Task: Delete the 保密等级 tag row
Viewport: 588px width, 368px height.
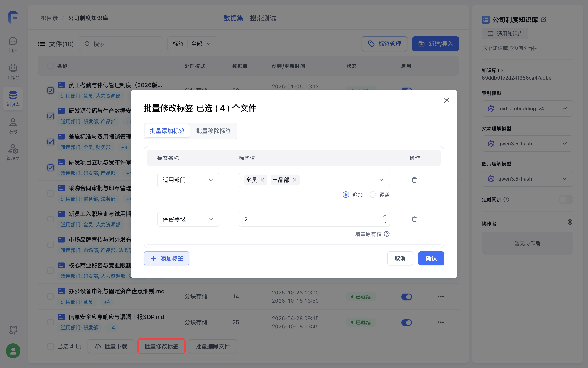Action: tap(414, 219)
